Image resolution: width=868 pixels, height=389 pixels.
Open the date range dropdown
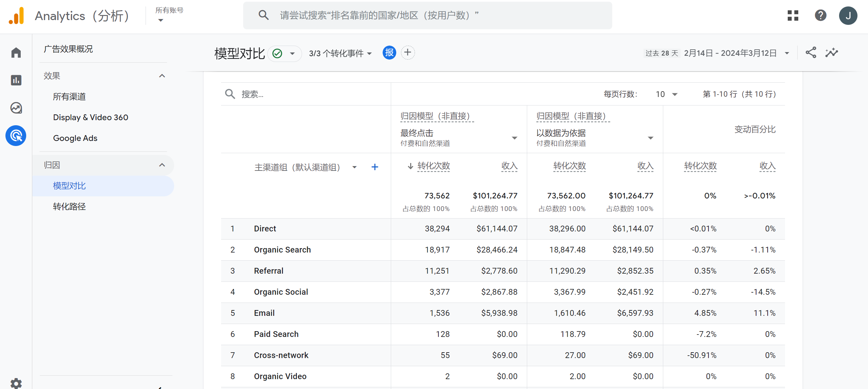coord(787,53)
